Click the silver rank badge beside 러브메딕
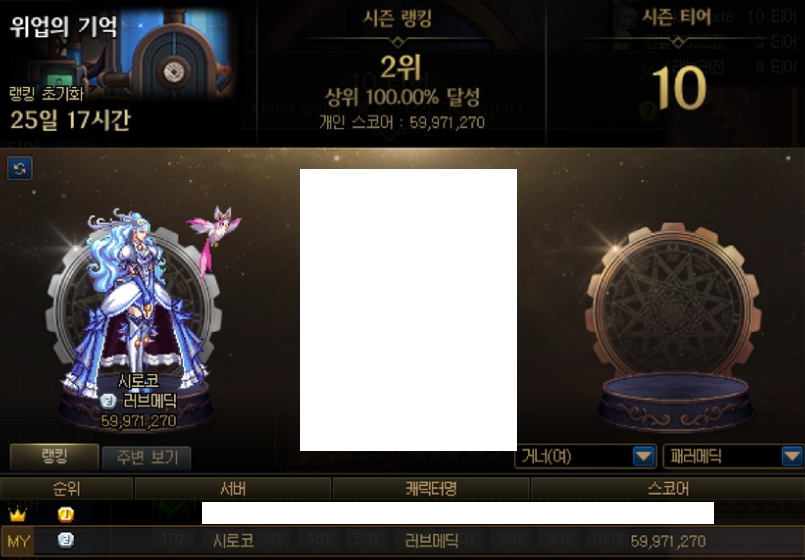The width and height of the screenshot is (805, 560). coord(108,401)
